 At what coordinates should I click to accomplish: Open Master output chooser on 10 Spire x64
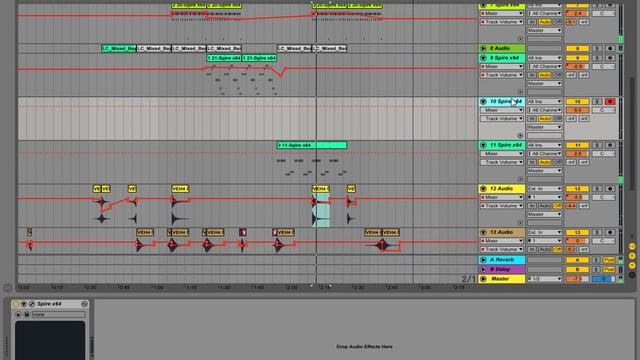coord(544,127)
